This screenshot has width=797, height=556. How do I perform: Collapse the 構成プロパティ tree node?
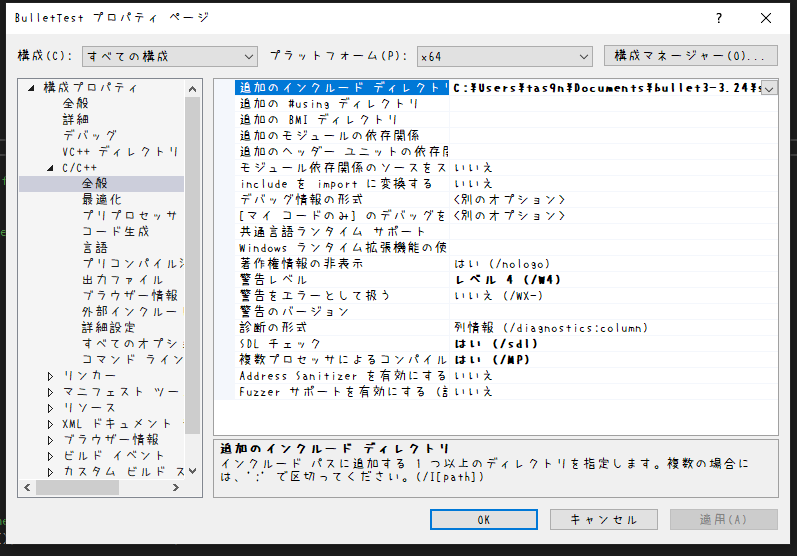(31, 88)
